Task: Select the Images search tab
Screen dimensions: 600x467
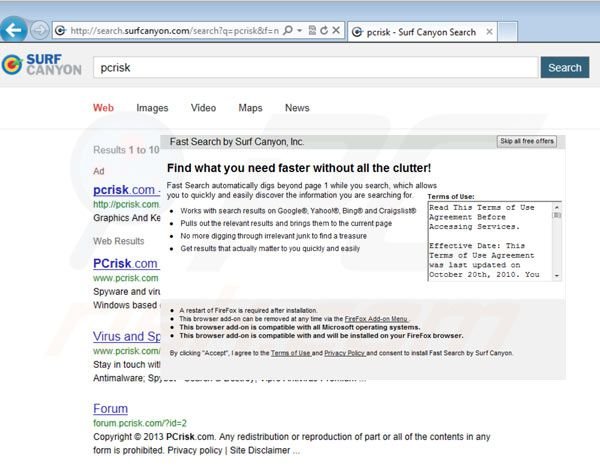Action: (x=152, y=108)
